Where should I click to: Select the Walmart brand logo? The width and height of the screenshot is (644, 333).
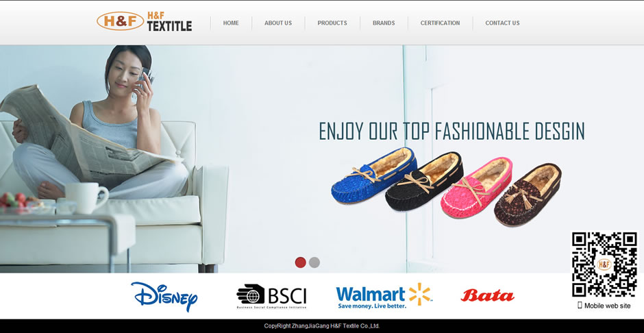click(x=384, y=295)
